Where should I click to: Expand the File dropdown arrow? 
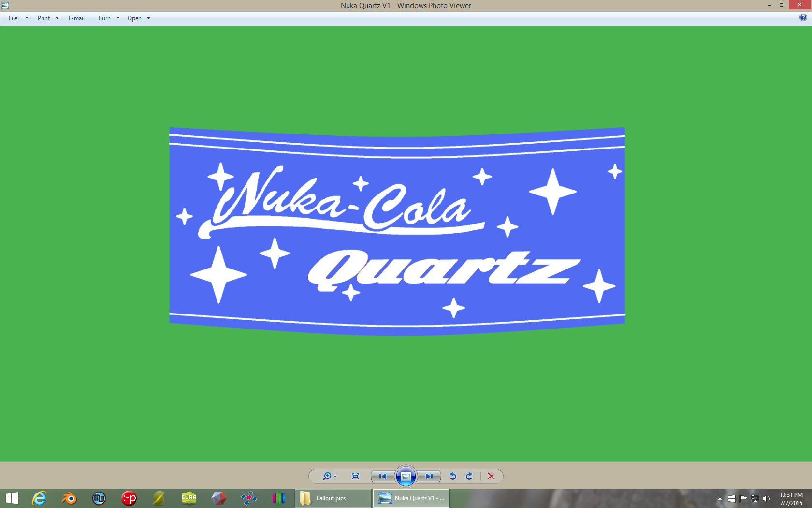27,18
